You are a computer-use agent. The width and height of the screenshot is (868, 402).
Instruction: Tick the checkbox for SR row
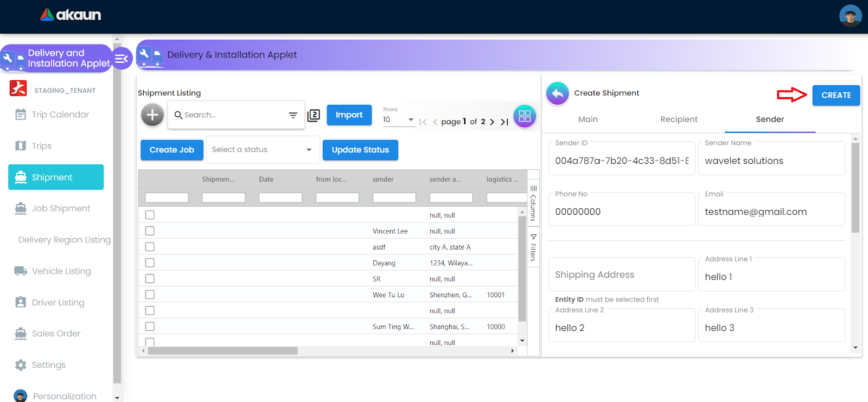(x=150, y=279)
